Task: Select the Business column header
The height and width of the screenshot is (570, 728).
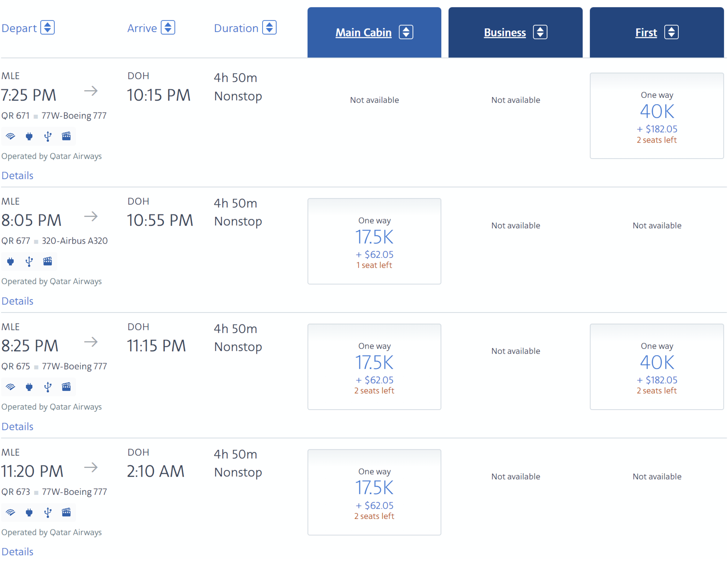Action: tap(515, 32)
